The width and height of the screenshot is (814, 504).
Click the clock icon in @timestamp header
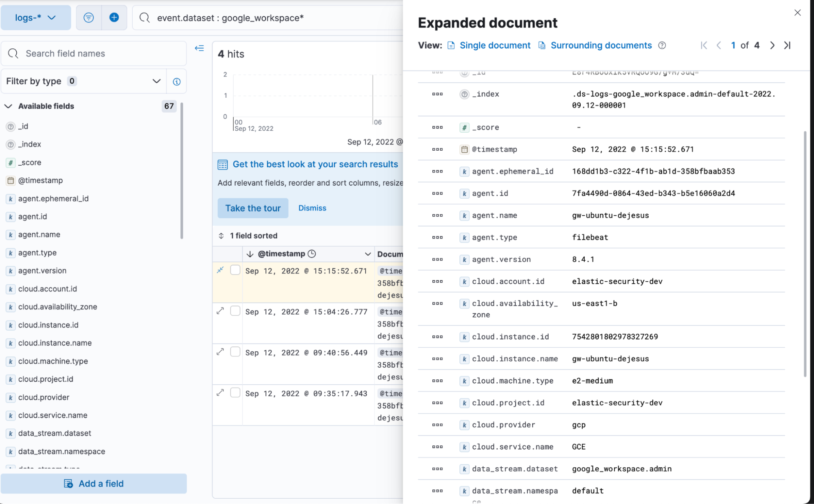(x=312, y=254)
